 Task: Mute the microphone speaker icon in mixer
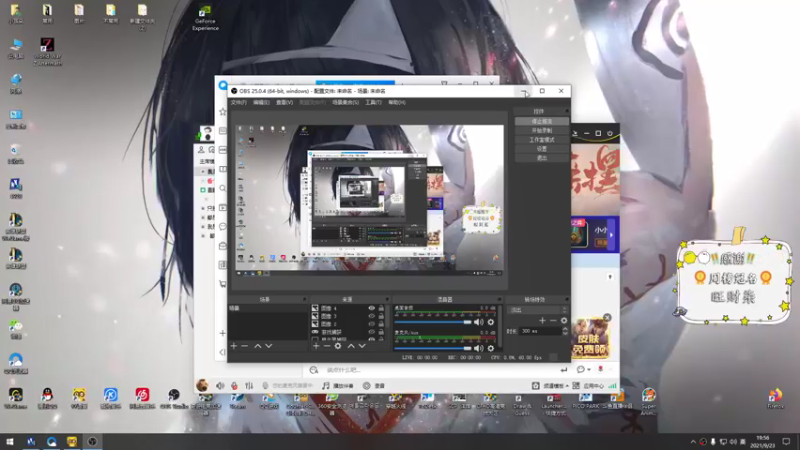coord(479,348)
